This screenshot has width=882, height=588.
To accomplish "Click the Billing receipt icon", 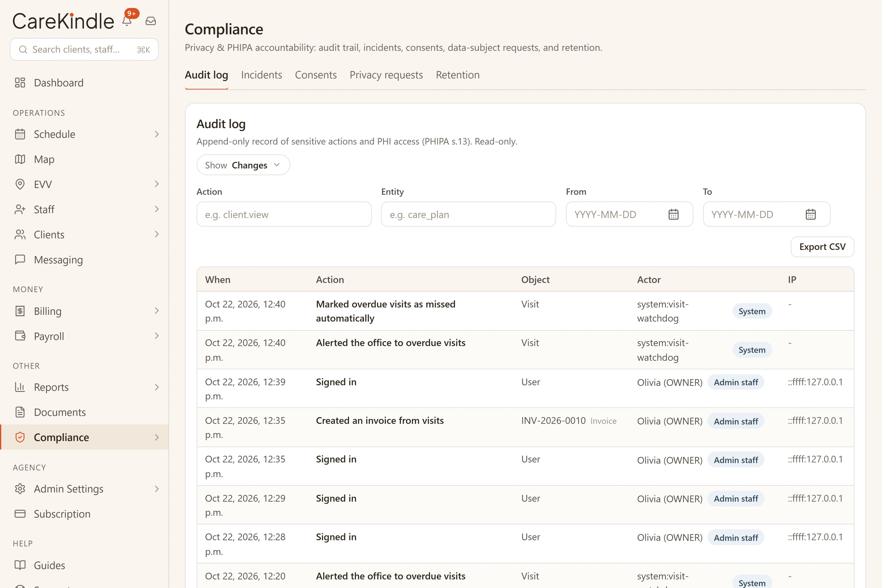I will [x=20, y=311].
